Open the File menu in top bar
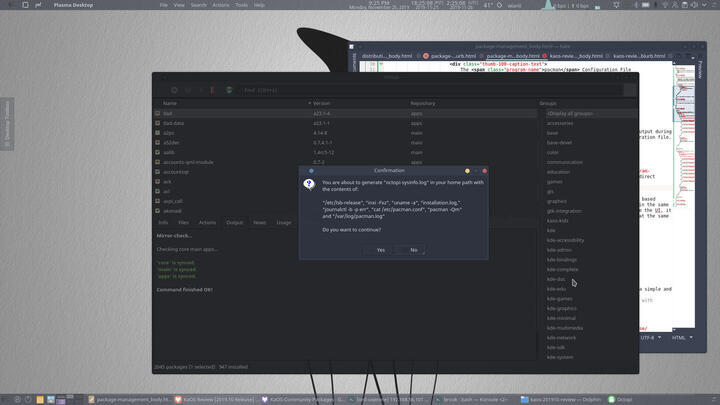This screenshot has height=405, width=720. 163,5
